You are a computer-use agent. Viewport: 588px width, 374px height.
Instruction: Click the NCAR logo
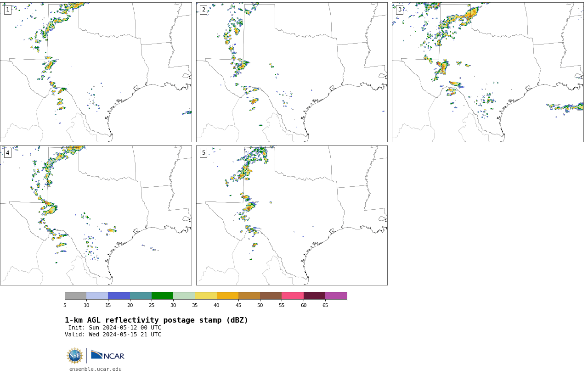point(107,355)
